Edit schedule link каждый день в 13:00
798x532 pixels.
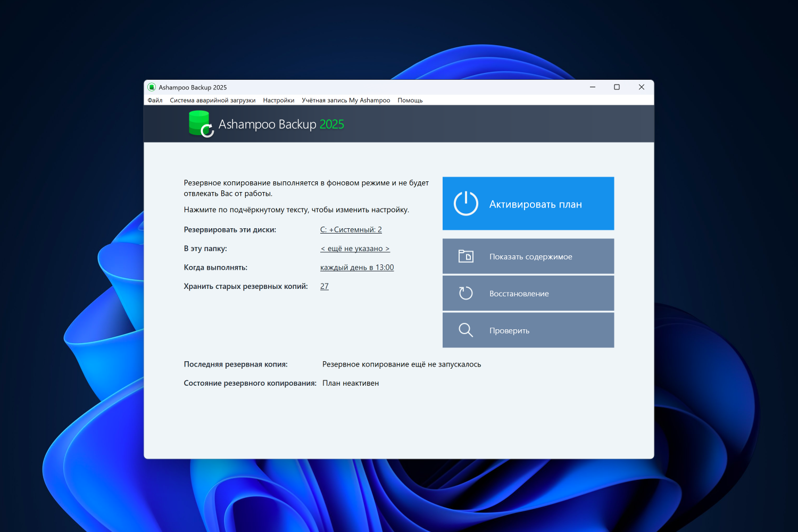pyautogui.click(x=357, y=268)
